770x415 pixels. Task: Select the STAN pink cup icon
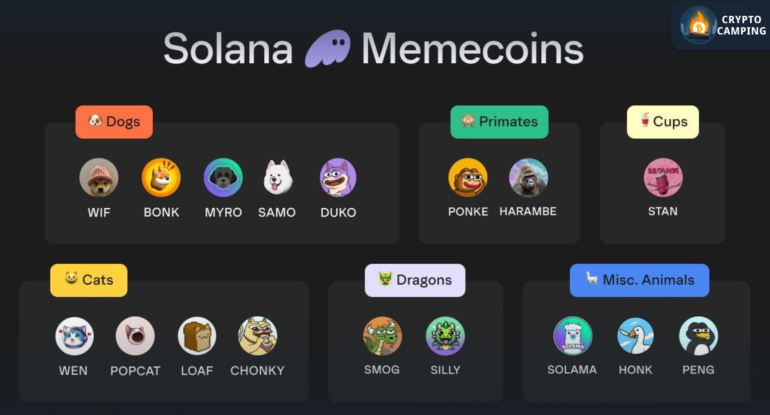(x=663, y=177)
